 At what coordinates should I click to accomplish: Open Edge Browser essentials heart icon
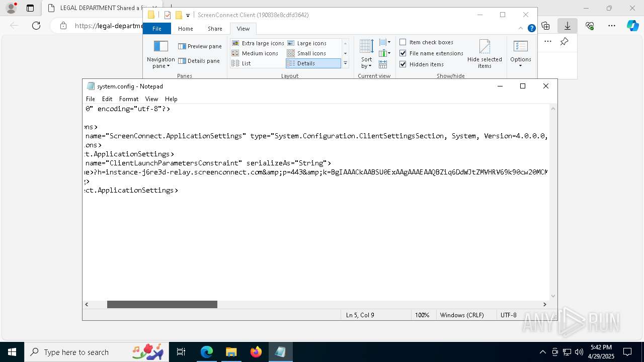coord(590,26)
